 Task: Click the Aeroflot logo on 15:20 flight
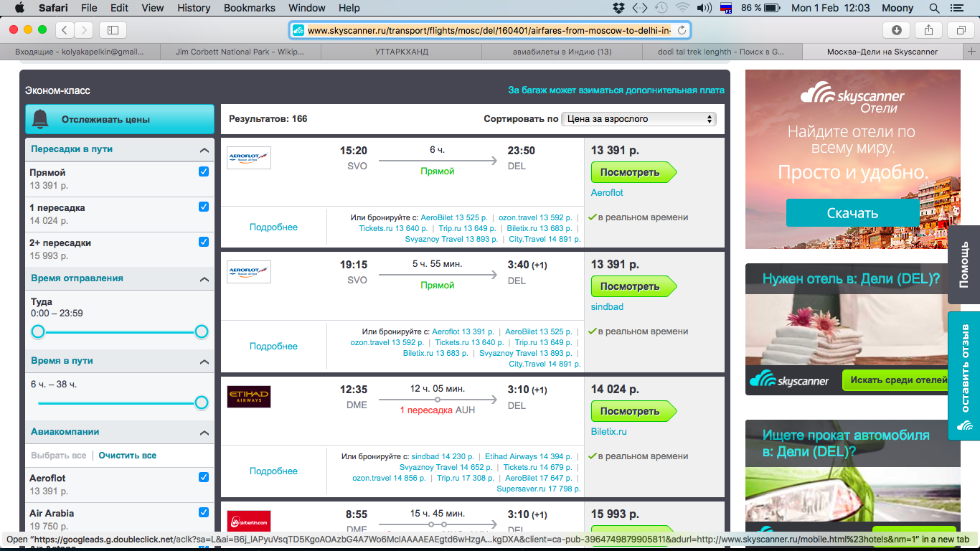pos(248,157)
